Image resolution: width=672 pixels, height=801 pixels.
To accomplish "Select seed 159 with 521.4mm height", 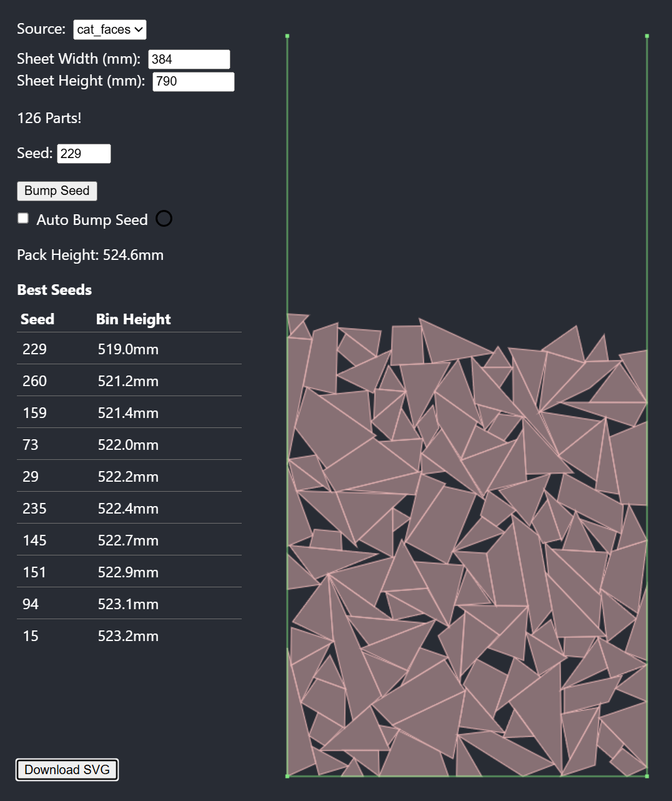I will point(129,412).
